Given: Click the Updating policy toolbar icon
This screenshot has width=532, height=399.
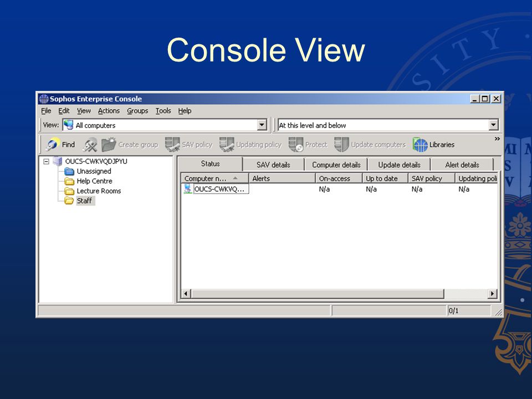Looking at the screenshot, I should [x=227, y=145].
